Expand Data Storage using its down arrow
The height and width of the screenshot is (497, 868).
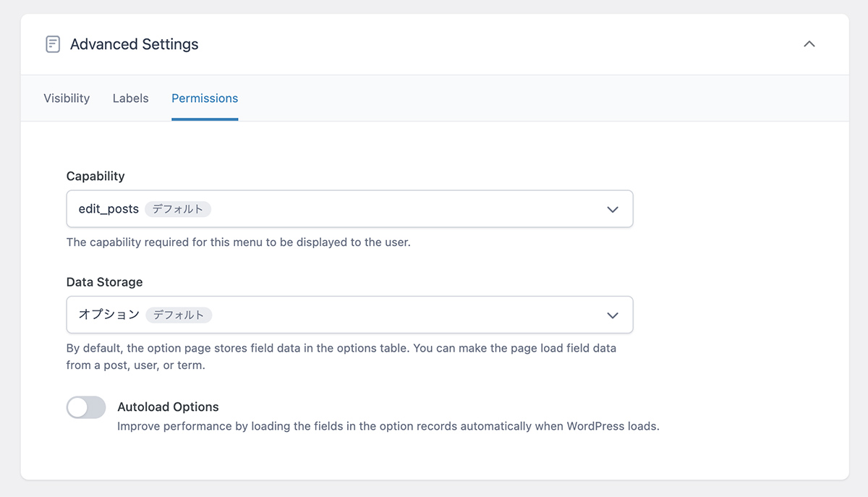[612, 315]
